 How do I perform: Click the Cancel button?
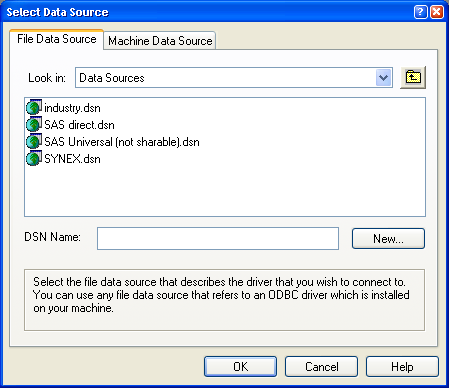pyautogui.click(x=321, y=367)
